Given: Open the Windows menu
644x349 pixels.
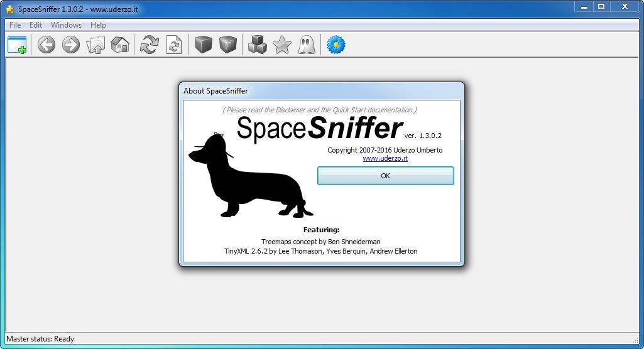Looking at the screenshot, I should click(x=66, y=25).
